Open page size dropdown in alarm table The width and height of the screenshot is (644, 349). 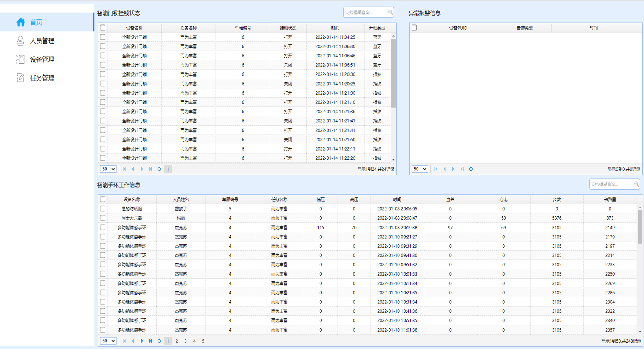[420, 169]
